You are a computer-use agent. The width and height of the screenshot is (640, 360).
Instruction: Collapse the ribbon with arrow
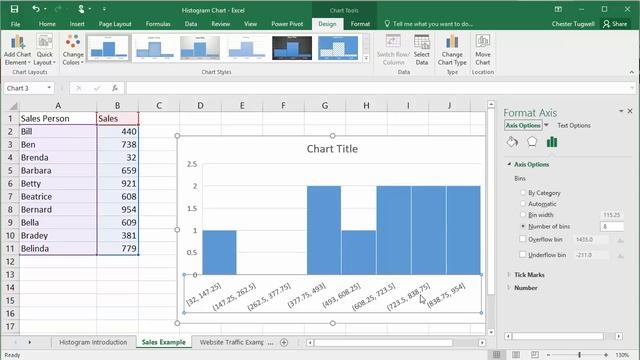(632, 72)
